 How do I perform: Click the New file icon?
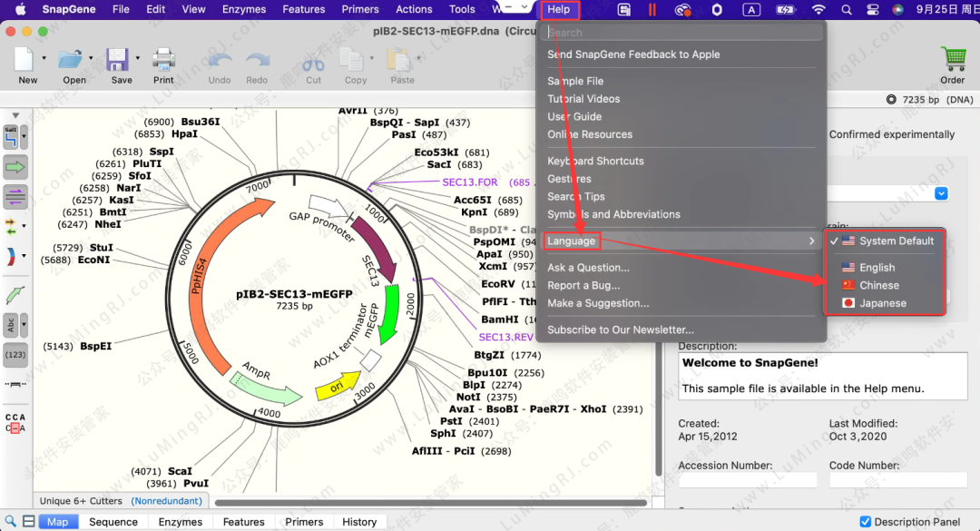click(26, 62)
